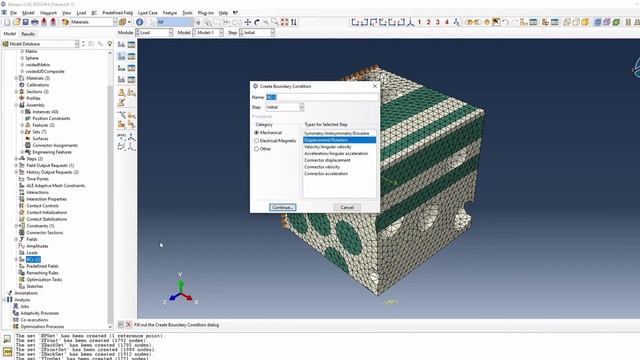Click the Print icon in toolbar

click(35, 22)
